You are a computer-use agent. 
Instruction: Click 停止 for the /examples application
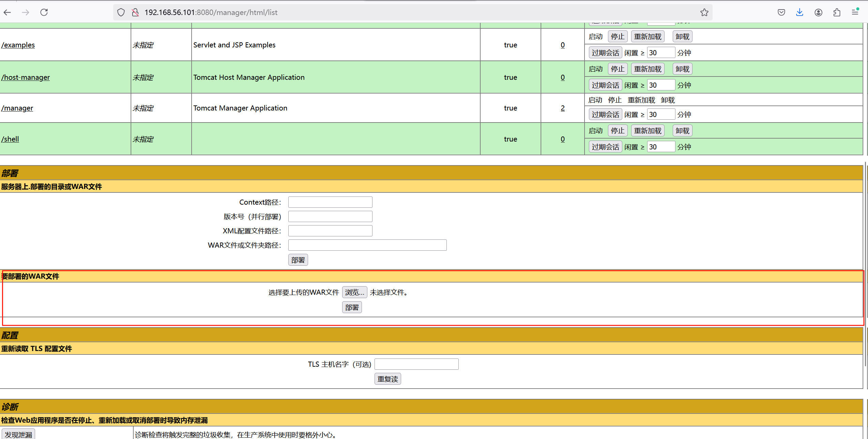(x=618, y=36)
